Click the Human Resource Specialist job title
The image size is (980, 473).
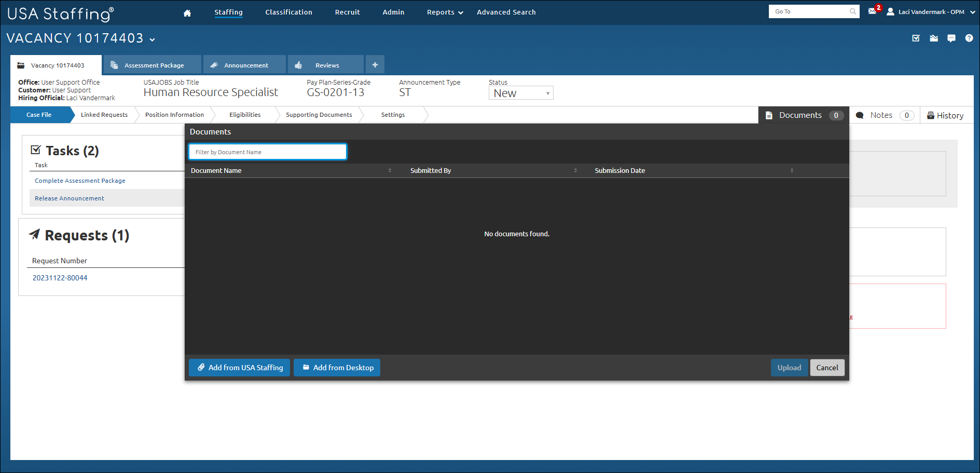211,92
